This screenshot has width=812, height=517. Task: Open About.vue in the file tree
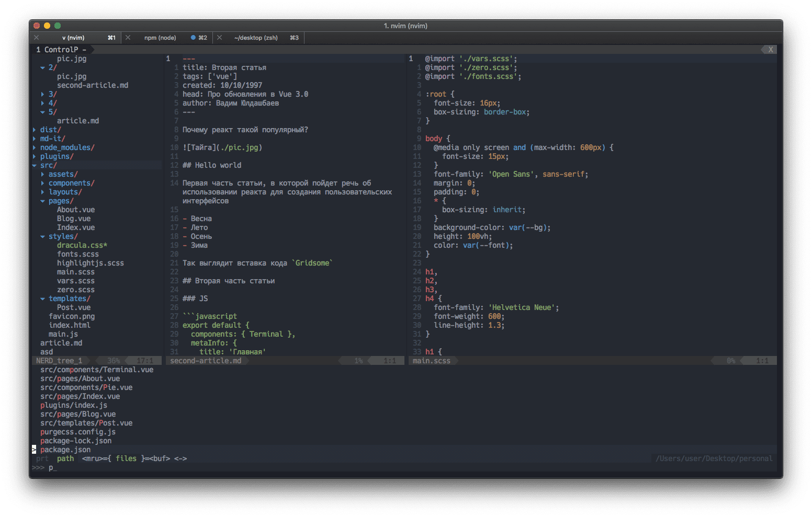point(76,210)
